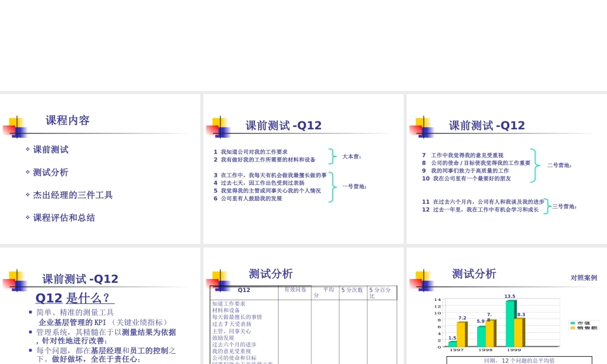Select question 2 我有做好我的工作所需要的材料和设备
Viewport: 607px width, 364px height.
(x=265, y=160)
